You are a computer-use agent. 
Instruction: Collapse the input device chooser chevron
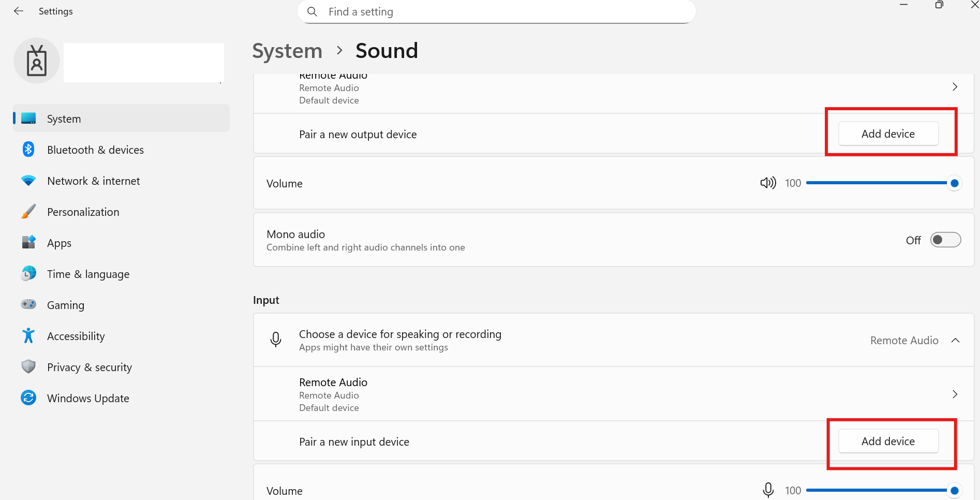click(x=955, y=340)
